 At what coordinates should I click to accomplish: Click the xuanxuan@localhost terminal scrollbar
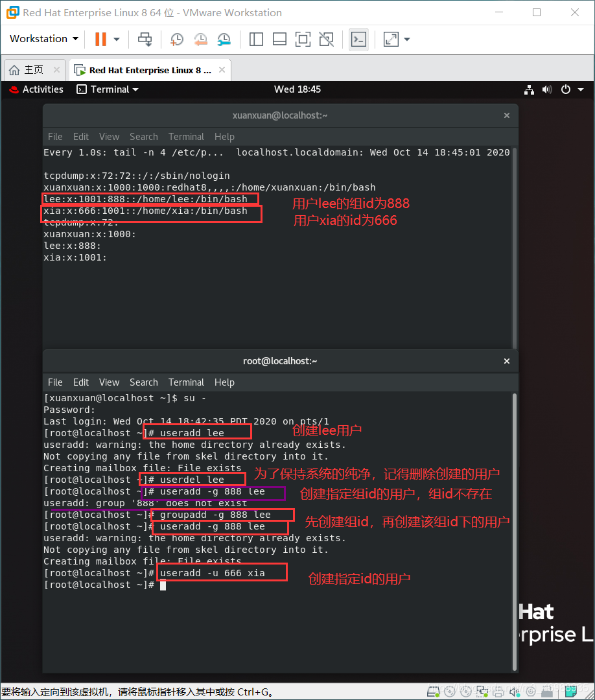514,248
